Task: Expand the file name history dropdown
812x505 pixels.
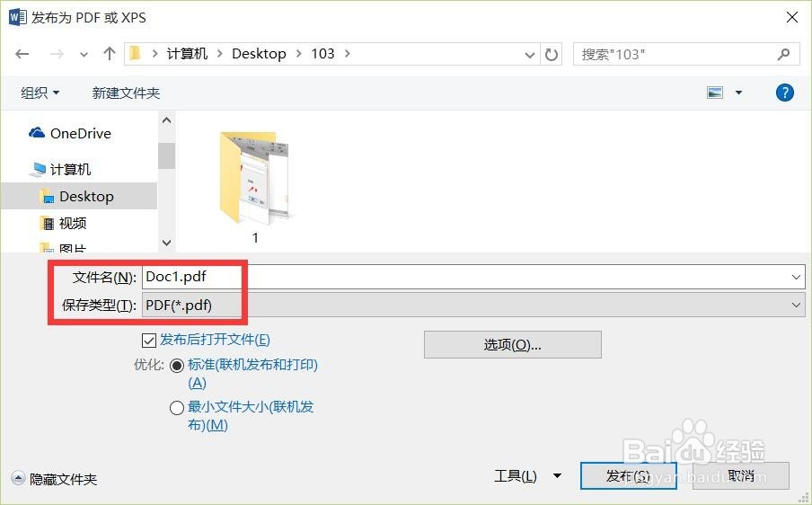Action: point(796,277)
